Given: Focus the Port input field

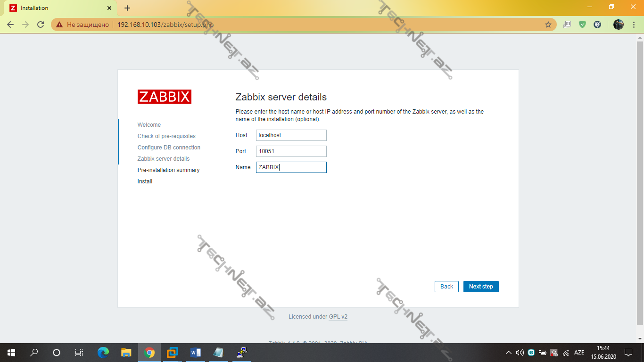Looking at the screenshot, I should (291, 151).
